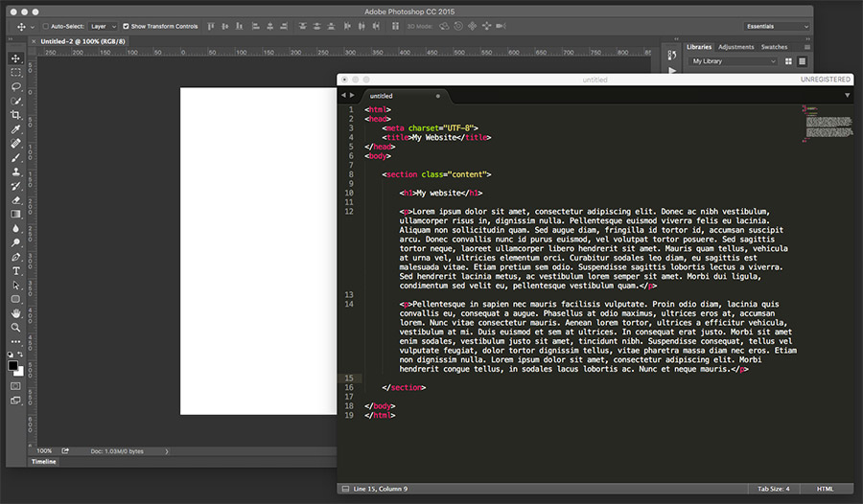Image resolution: width=863 pixels, height=504 pixels.
Task: Switch to the Adjustments tab
Action: (735, 47)
